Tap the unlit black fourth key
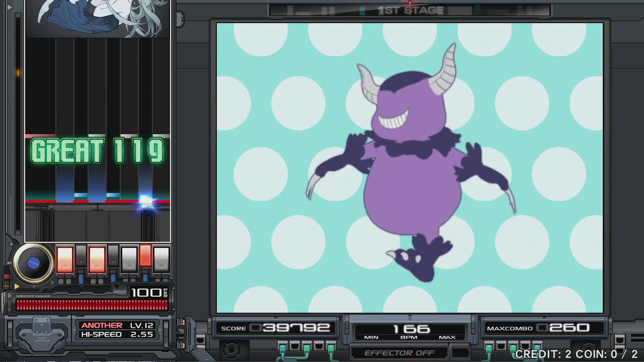Screen dimensions: 644x362 [x=113, y=256]
